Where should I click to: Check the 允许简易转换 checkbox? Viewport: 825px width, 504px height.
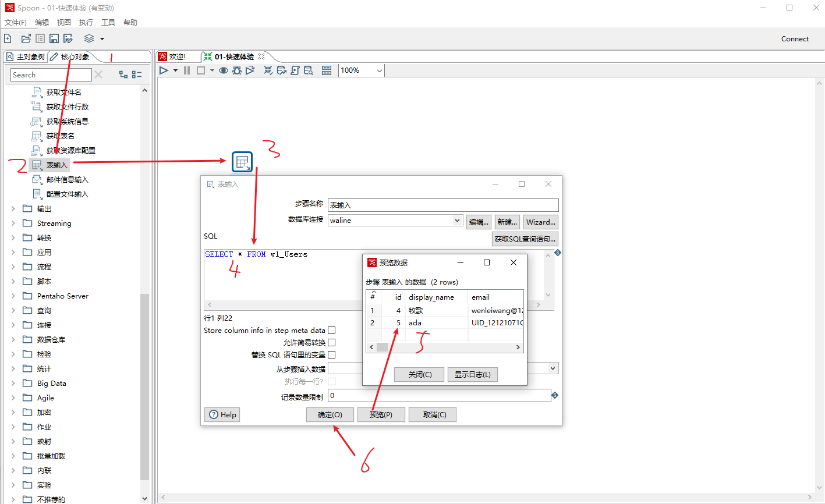[332, 343]
